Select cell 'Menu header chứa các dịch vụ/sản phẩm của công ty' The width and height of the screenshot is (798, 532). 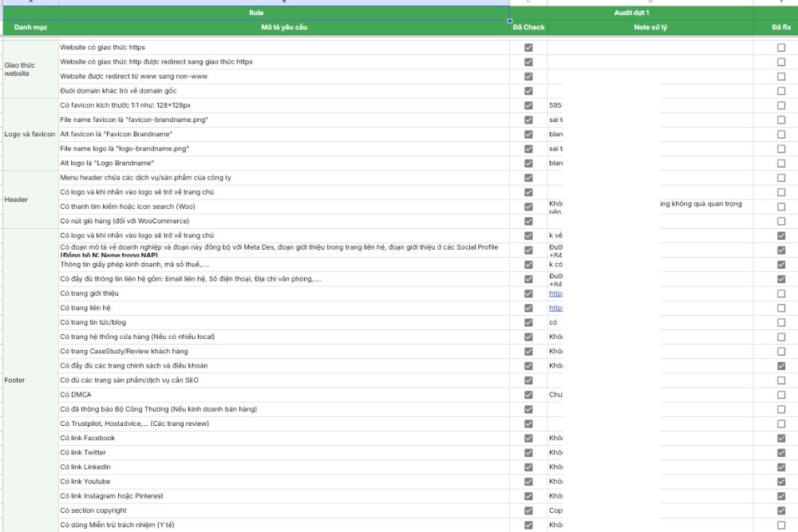pyautogui.click(x=284, y=178)
